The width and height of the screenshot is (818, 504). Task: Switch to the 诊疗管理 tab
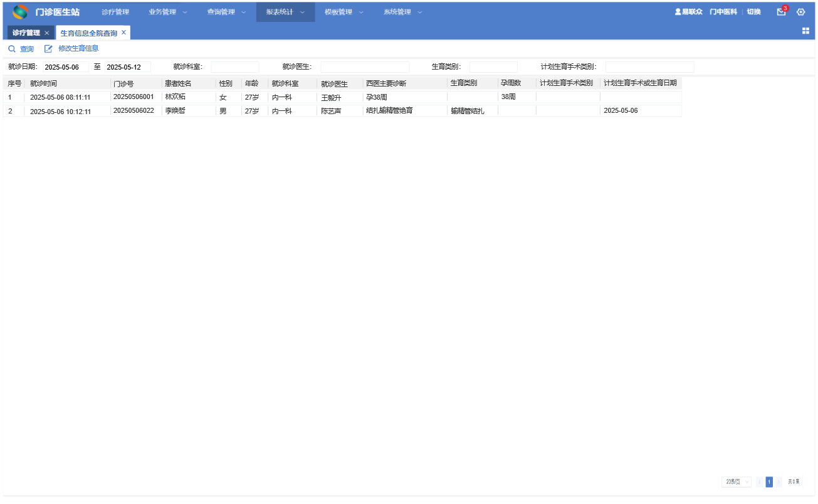tap(26, 33)
